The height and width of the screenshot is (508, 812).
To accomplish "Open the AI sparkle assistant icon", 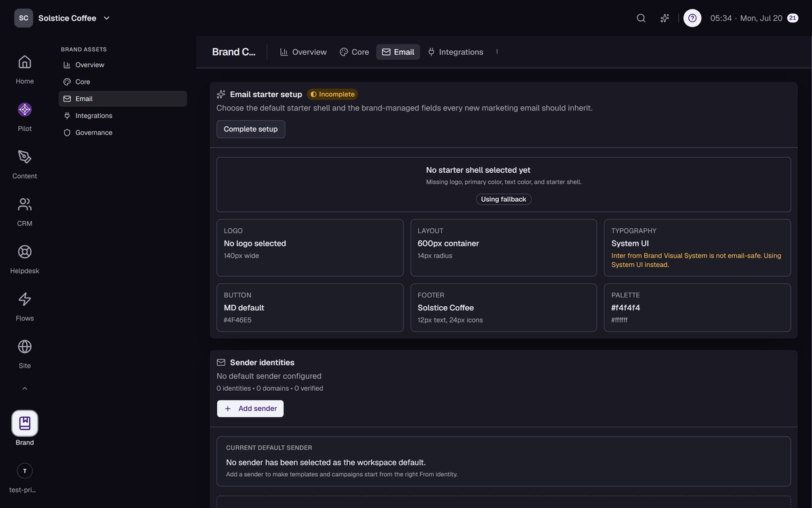I will [665, 18].
